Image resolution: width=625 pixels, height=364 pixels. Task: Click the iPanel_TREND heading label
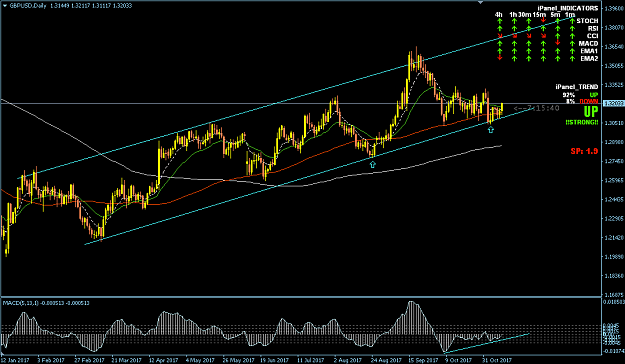point(577,87)
